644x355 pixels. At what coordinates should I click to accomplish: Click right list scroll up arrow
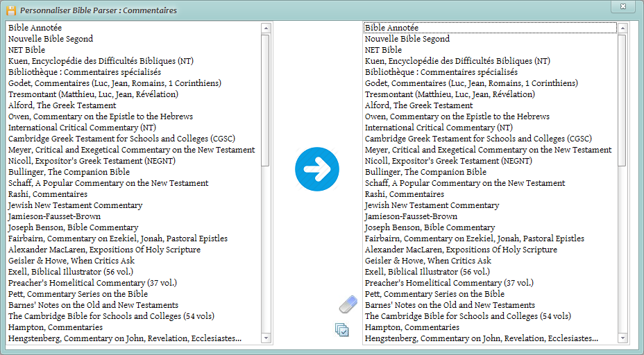tap(622, 28)
